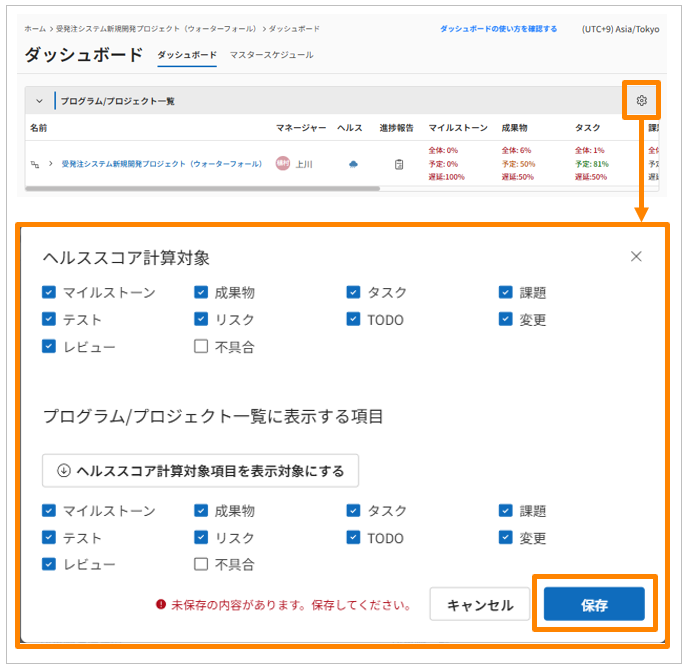Click the project list horizontal scrollbar
The image size is (692, 672).
(200, 188)
